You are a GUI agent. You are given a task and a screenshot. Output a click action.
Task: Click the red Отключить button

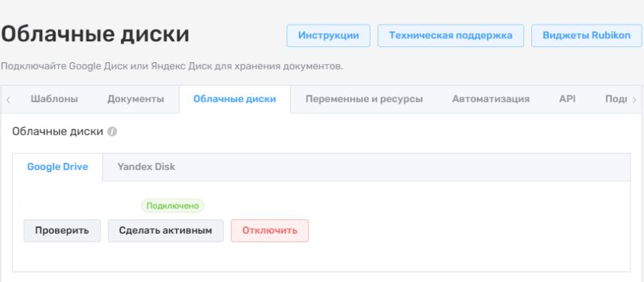click(270, 231)
